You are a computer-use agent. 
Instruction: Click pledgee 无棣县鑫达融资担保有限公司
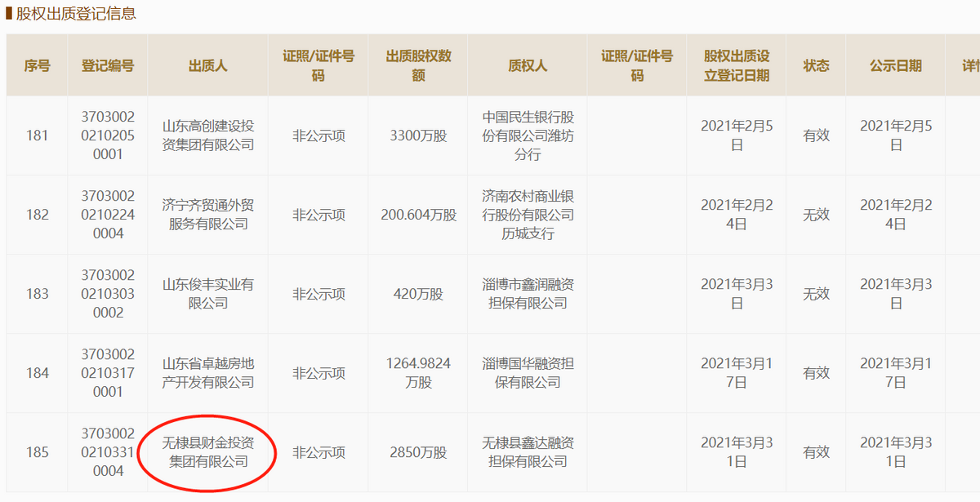[x=528, y=452]
